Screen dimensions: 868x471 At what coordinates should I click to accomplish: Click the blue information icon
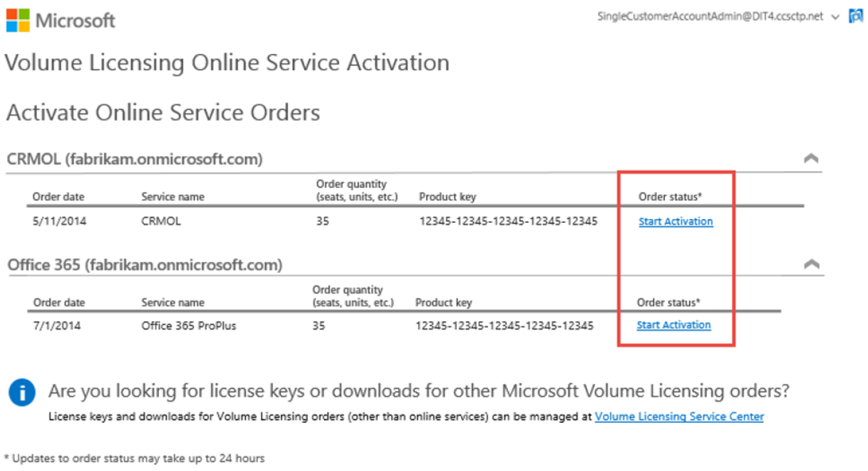(22, 394)
